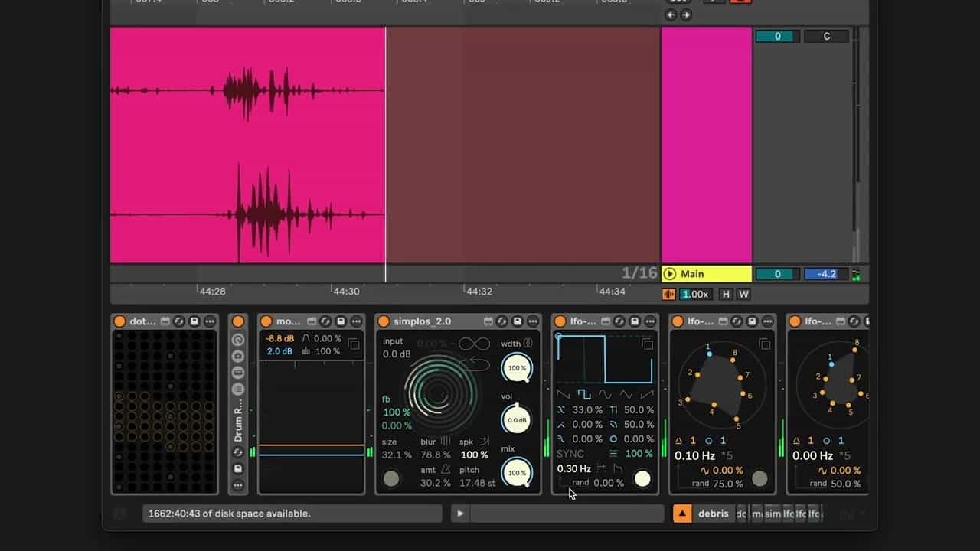Select the sim device tab in bottom bar

(773, 514)
